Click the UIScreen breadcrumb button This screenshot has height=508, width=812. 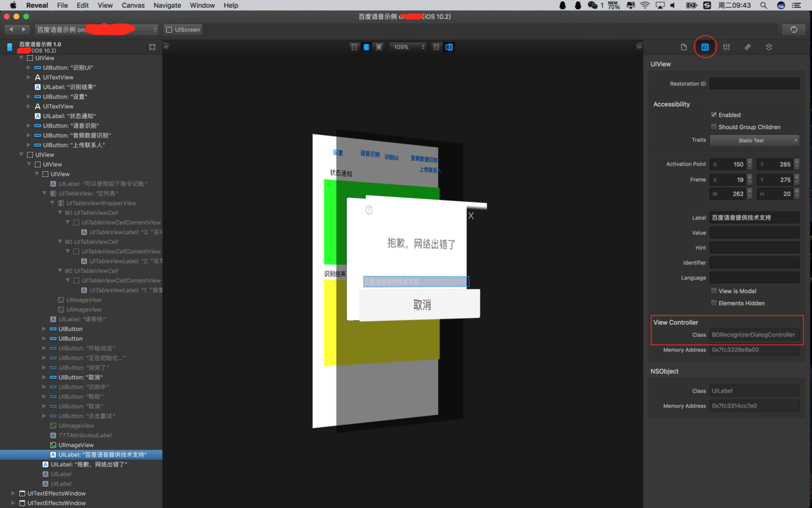183,29
